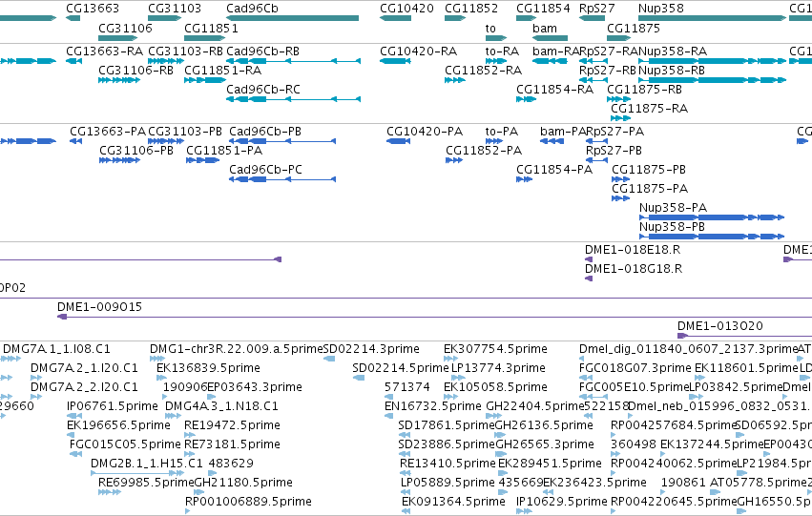
Task: Select the CG13663 gene glyph
Action: pos(73,18)
